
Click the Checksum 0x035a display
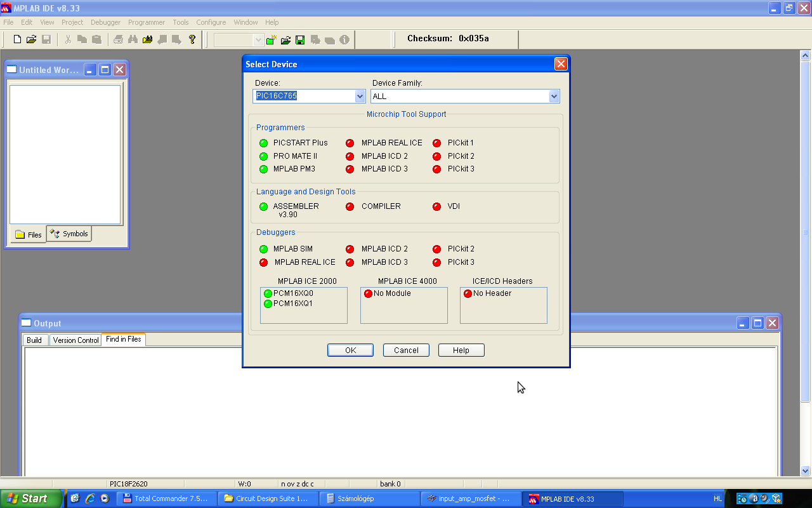(448, 38)
